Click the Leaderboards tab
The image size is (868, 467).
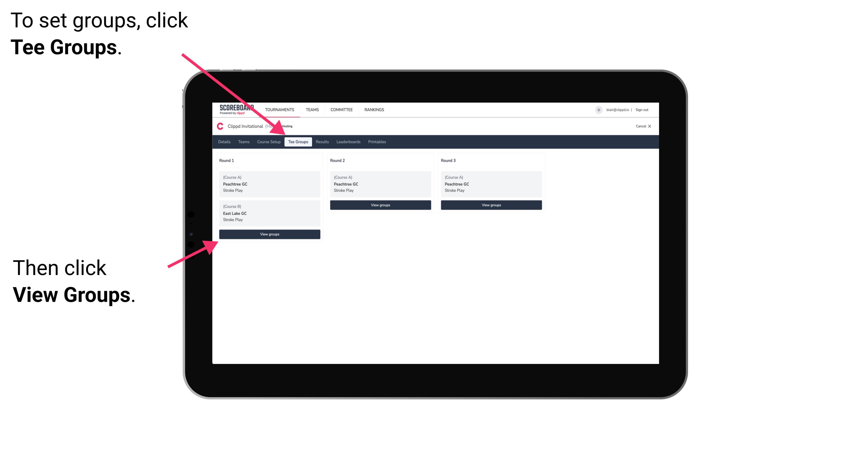pos(348,142)
